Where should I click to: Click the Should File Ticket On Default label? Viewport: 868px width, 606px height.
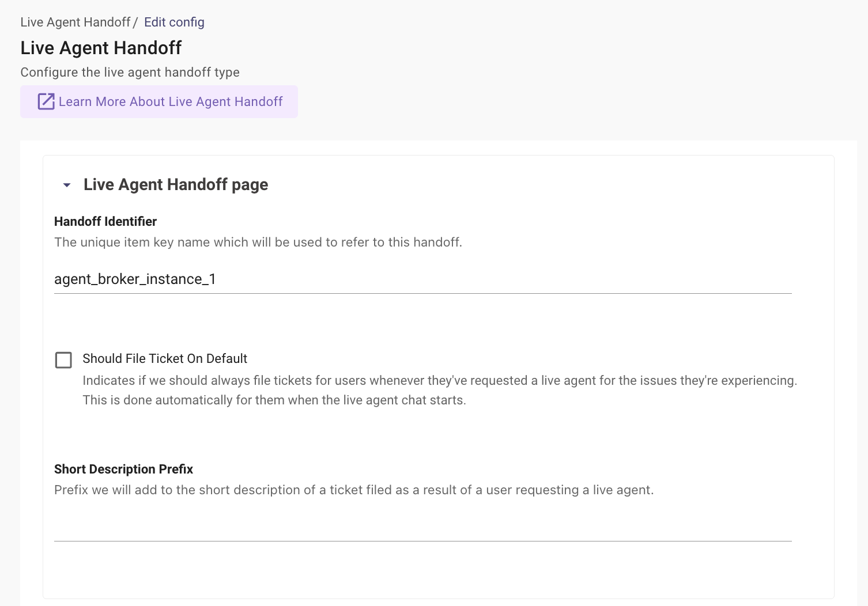click(x=165, y=358)
